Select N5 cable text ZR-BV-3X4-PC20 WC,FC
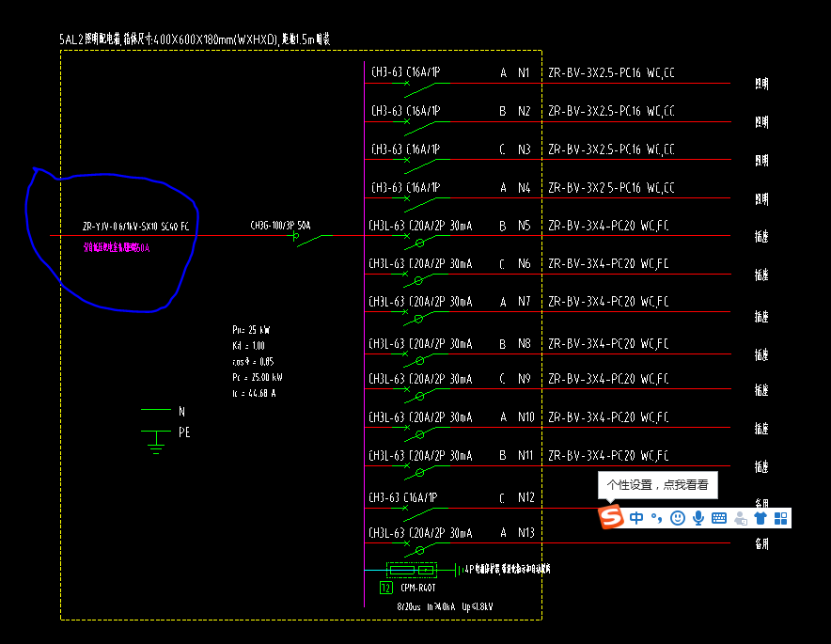This screenshot has height=644, width=831. [x=608, y=226]
